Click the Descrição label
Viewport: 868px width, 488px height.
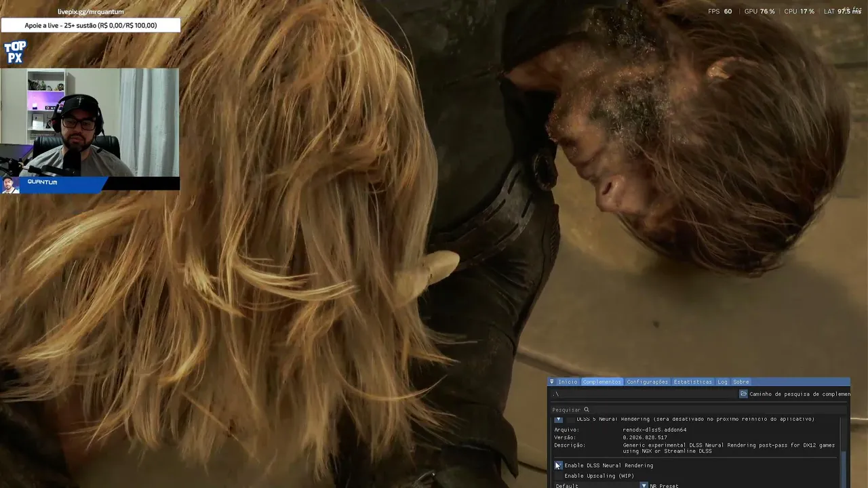[570, 445]
